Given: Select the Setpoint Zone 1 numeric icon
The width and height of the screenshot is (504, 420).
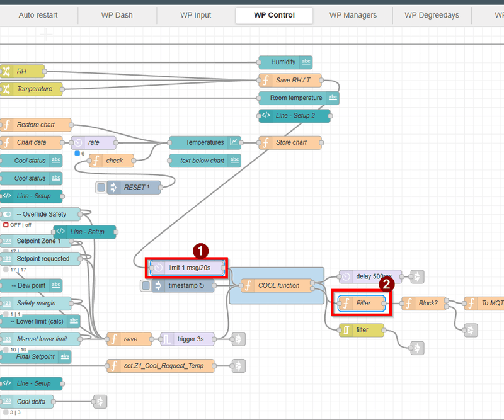Looking at the screenshot, I should pos(7,241).
